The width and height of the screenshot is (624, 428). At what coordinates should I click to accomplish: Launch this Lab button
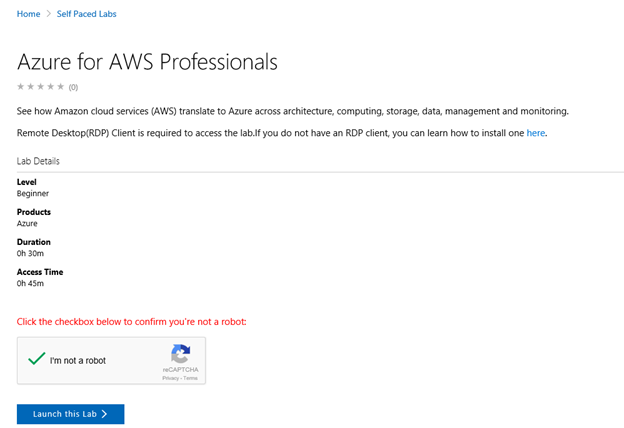pyautogui.click(x=70, y=414)
